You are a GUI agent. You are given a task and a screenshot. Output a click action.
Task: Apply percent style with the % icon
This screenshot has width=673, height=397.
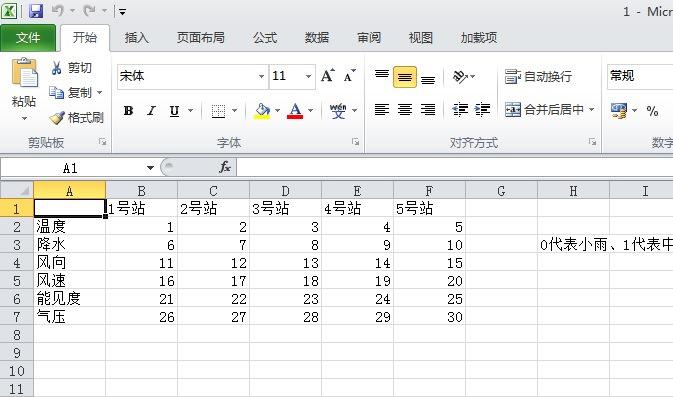[652, 111]
